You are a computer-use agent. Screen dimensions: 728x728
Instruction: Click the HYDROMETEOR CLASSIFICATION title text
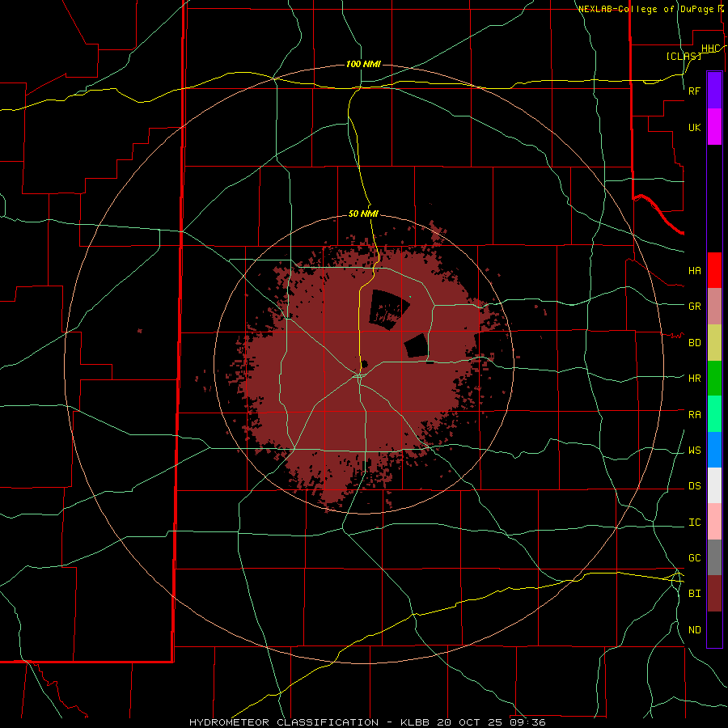(x=284, y=722)
